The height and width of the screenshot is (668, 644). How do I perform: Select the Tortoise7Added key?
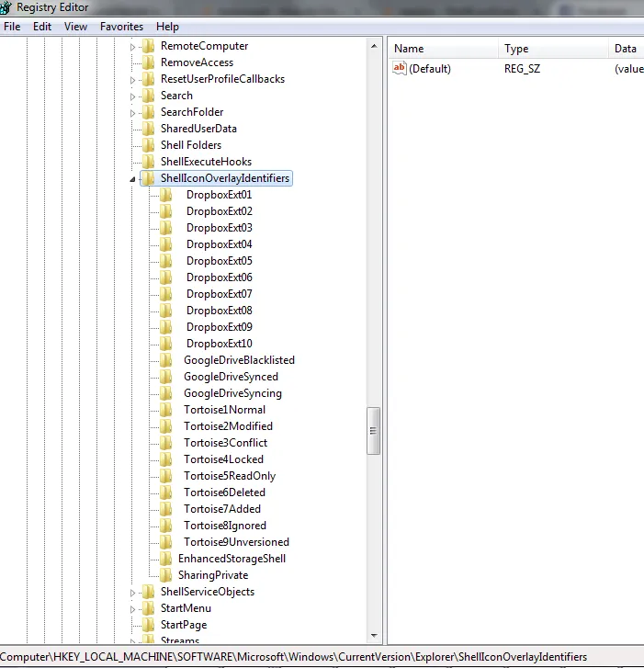point(222,509)
